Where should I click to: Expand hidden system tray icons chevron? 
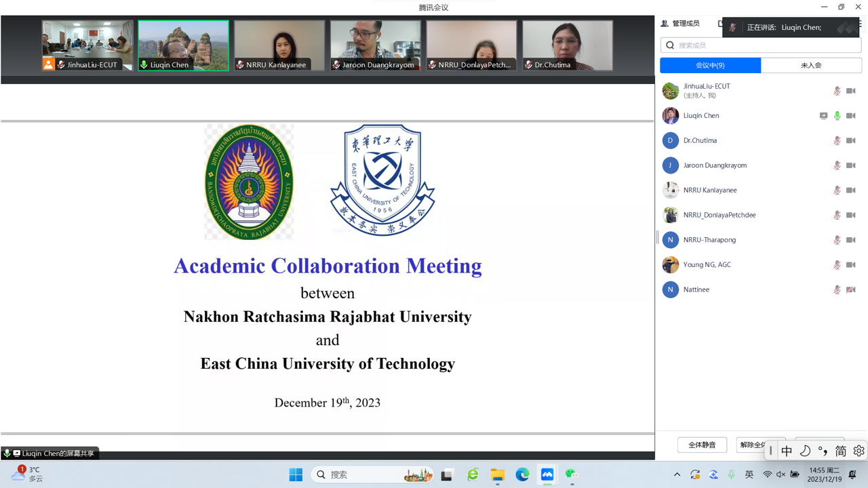(677, 474)
